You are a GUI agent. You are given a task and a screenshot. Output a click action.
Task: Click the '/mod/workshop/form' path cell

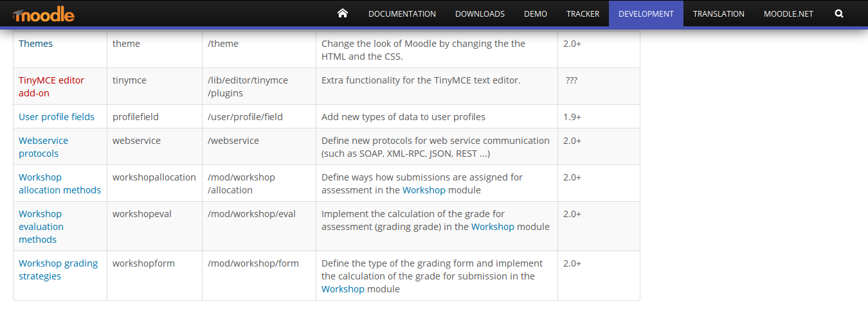[259, 276]
